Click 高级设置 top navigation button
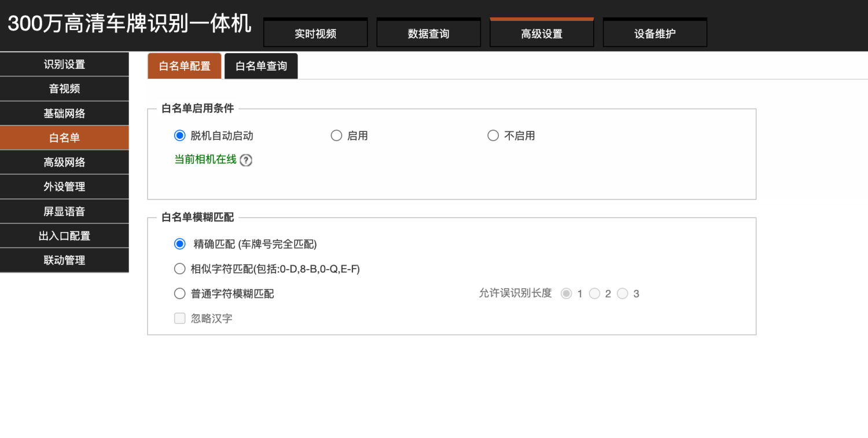 (542, 34)
